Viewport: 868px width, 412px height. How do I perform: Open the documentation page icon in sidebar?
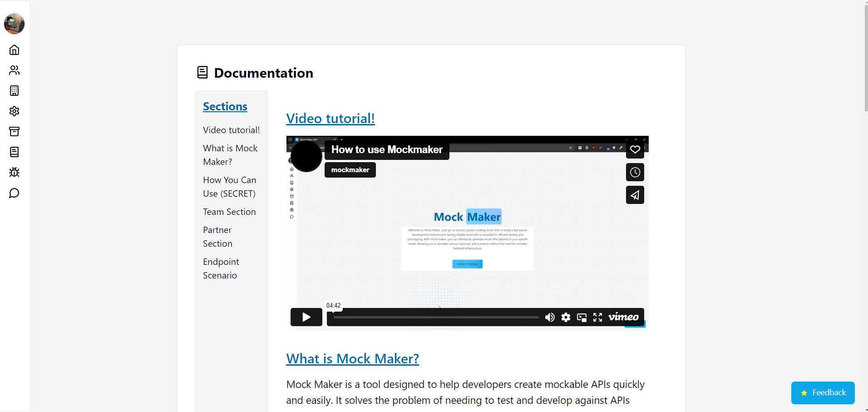pyautogui.click(x=14, y=152)
